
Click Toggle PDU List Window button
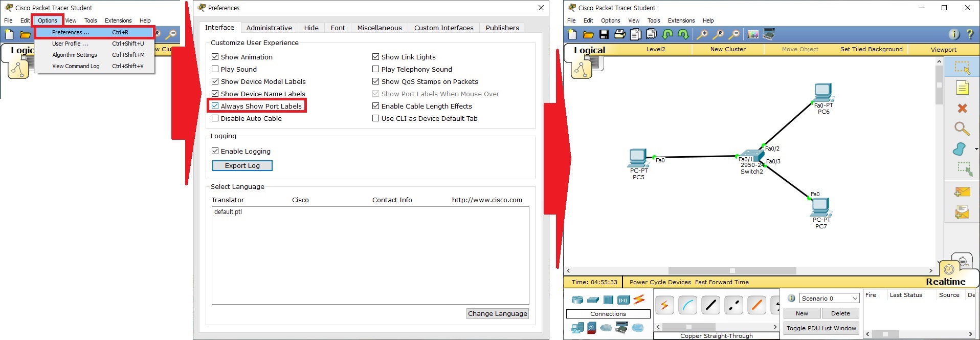(x=821, y=328)
